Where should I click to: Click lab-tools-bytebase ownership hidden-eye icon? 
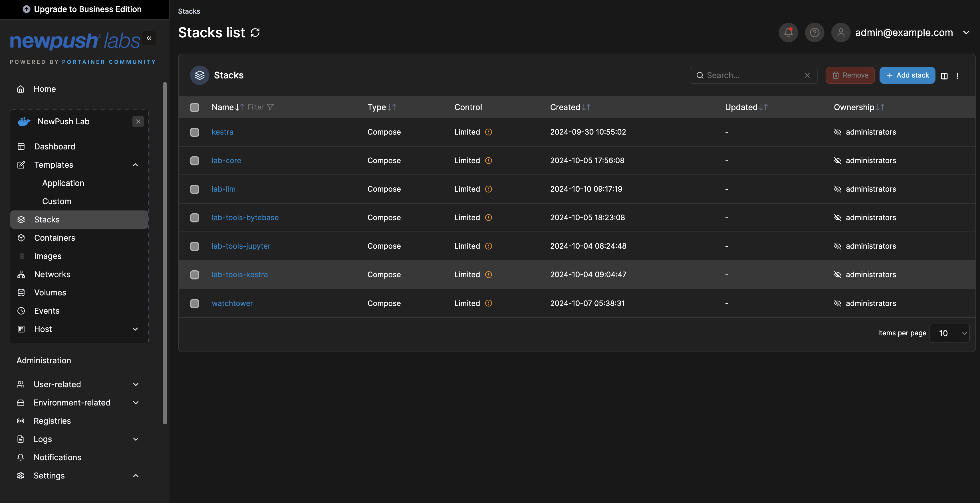click(x=837, y=218)
